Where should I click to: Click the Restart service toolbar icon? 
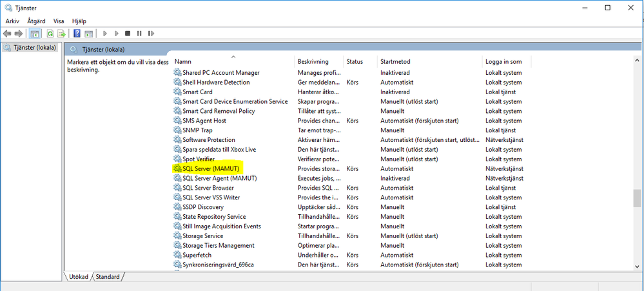[x=151, y=34]
